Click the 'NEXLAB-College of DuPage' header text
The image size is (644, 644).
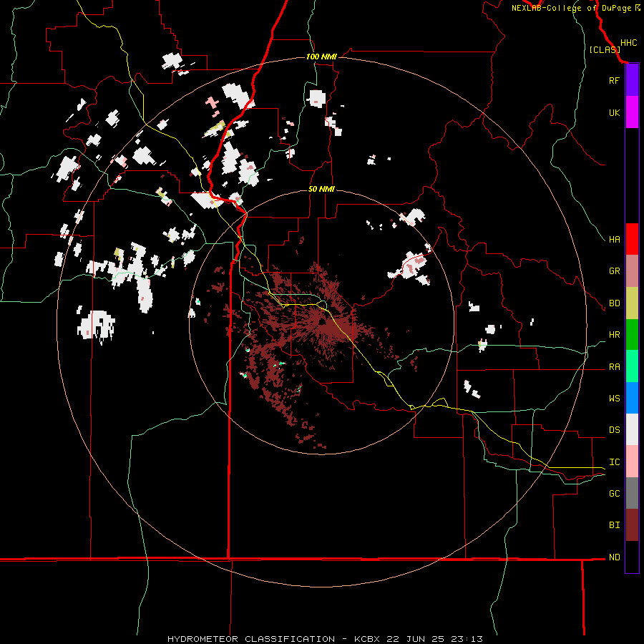571,8
